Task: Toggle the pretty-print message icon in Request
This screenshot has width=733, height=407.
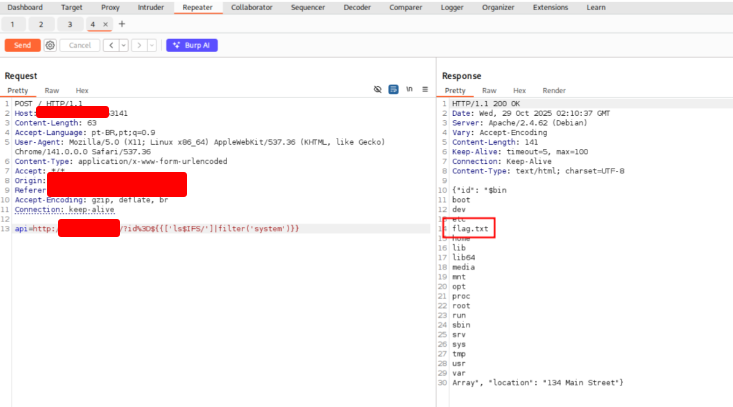Action: click(393, 90)
